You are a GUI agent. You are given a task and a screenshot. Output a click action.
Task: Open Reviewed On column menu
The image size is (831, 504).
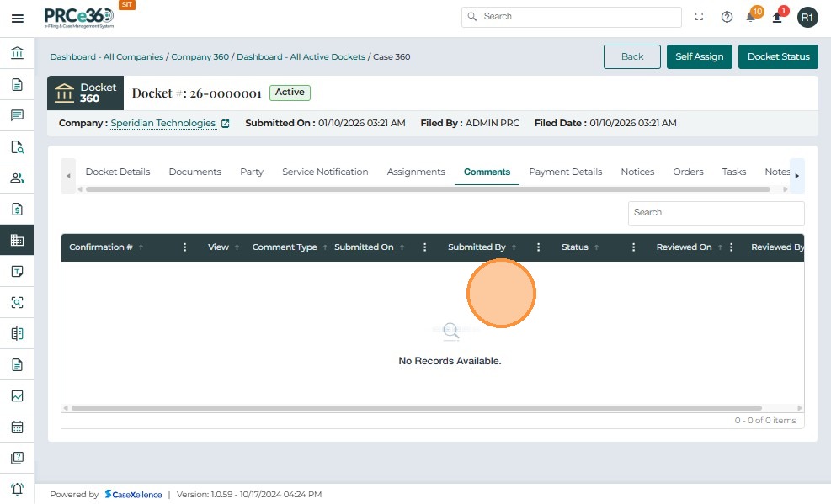click(731, 247)
